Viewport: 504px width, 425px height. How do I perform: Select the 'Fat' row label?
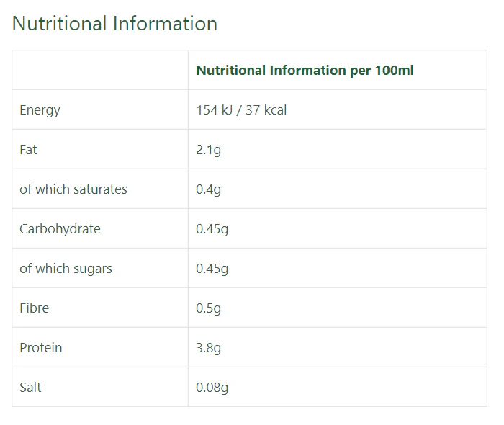28,150
